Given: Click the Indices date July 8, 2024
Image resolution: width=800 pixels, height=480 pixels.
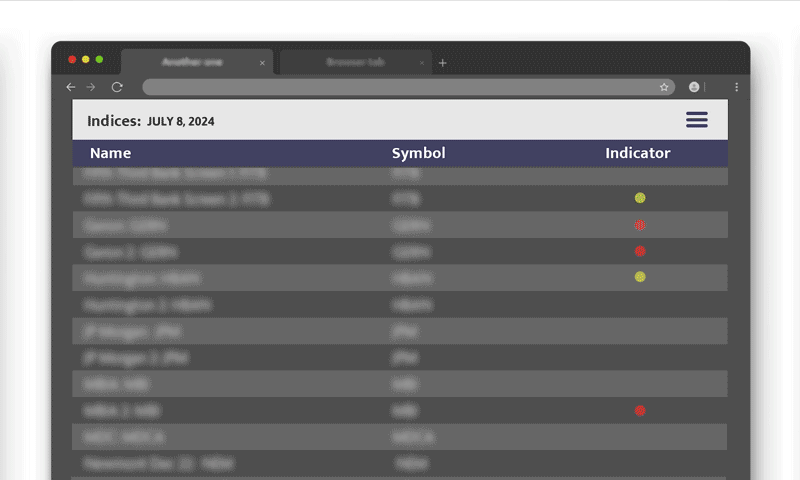Looking at the screenshot, I should click(180, 122).
